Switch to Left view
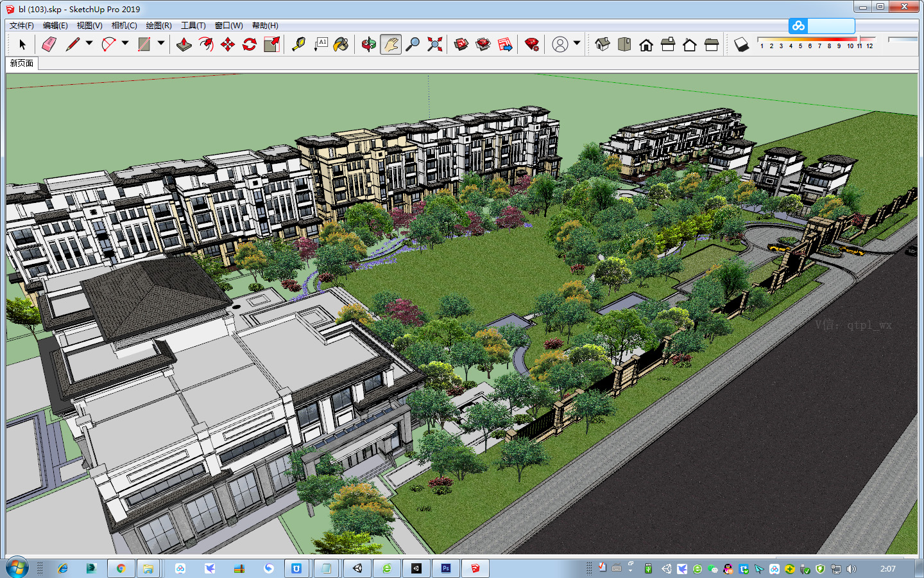924x578 pixels. tap(712, 44)
